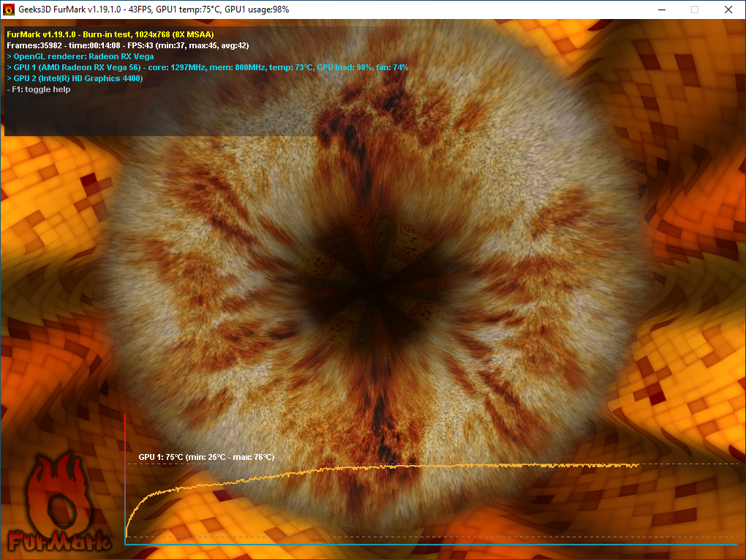The image size is (746, 560).
Task: Click 'FurMark v1.19.1.0 - Burn-in test' line
Action: [110, 34]
